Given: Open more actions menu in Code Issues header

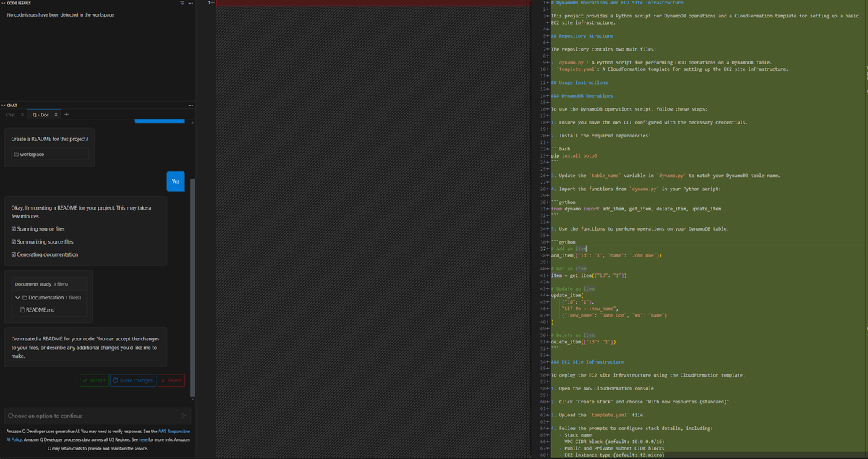Looking at the screenshot, I should pyautogui.click(x=191, y=4).
